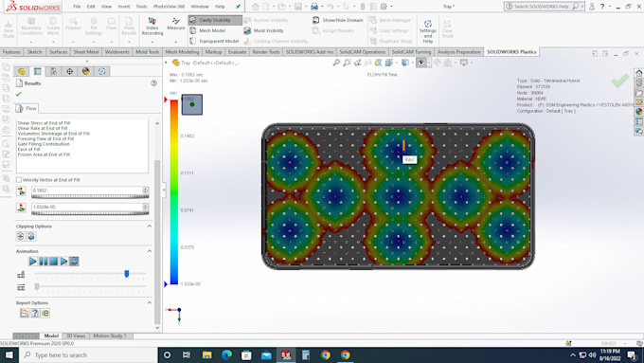Viewport: 644px width, 363px height.
Task: Collapse the Report Options section
Action: tap(150, 302)
